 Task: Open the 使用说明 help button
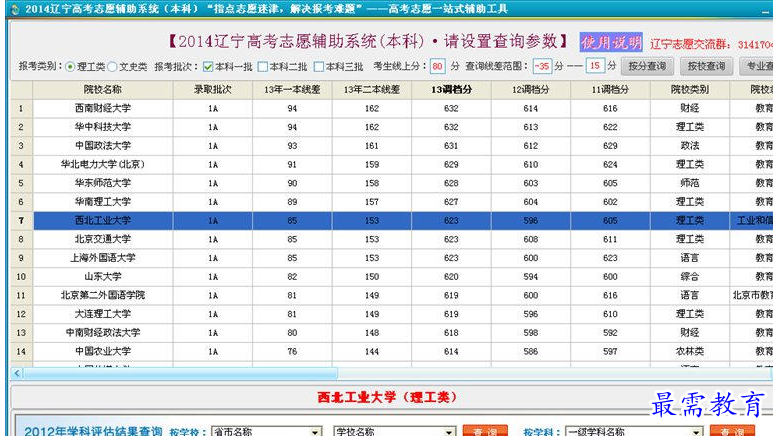coord(611,42)
